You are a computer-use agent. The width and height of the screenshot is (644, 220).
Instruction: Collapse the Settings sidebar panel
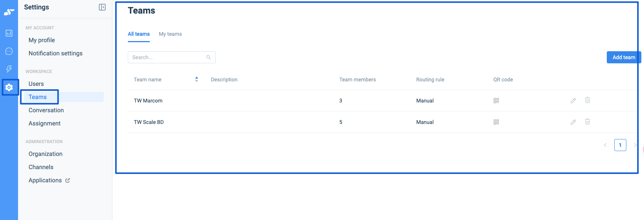(x=102, y=7)
